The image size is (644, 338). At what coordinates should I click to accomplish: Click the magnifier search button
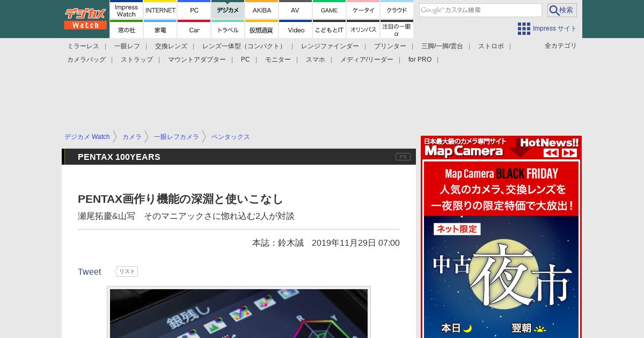pos(562,10)
